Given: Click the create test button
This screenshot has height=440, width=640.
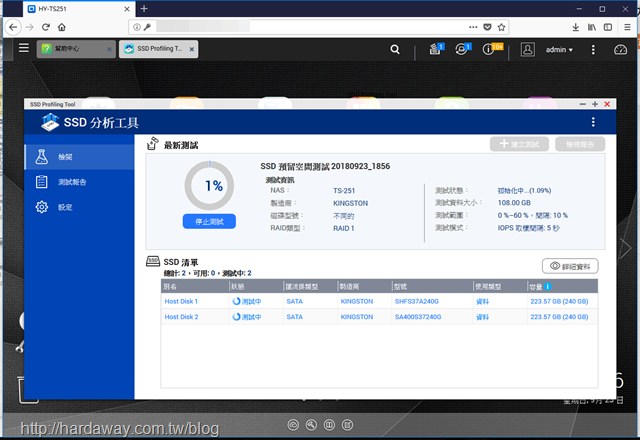Looking at the screenshot, I should [x=519, y=144].
